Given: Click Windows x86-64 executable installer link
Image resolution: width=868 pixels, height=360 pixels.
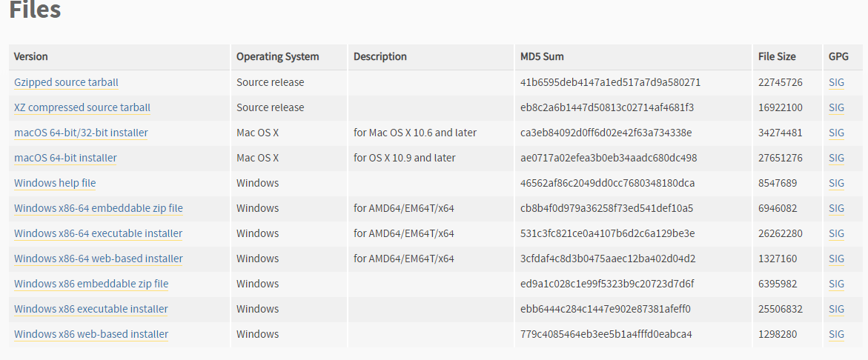Looking at the screenshot, I should [98, 233].
